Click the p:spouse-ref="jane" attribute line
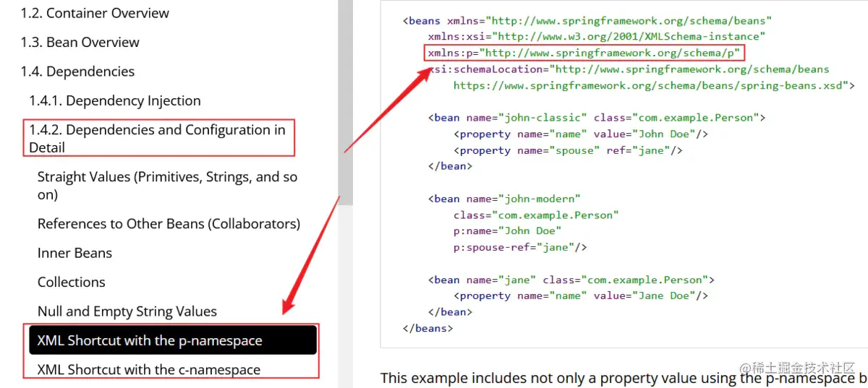The image size is (868, 388). (x=520, y=247)
